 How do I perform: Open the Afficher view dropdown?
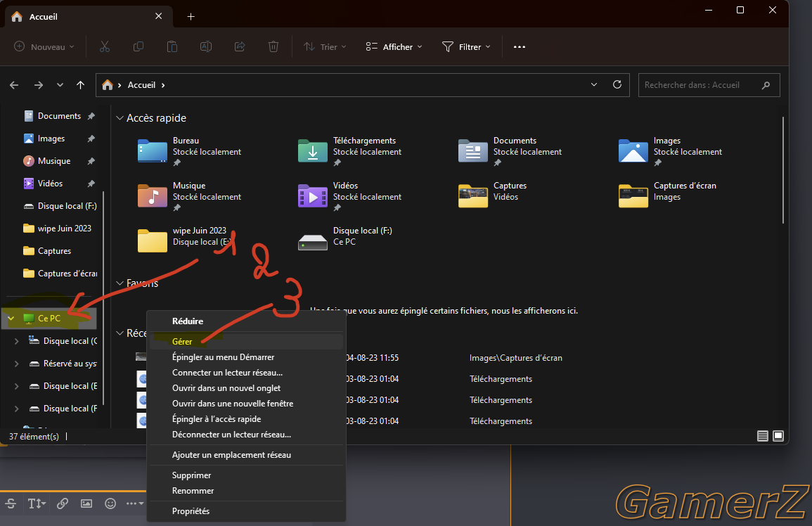pos(394,46)
